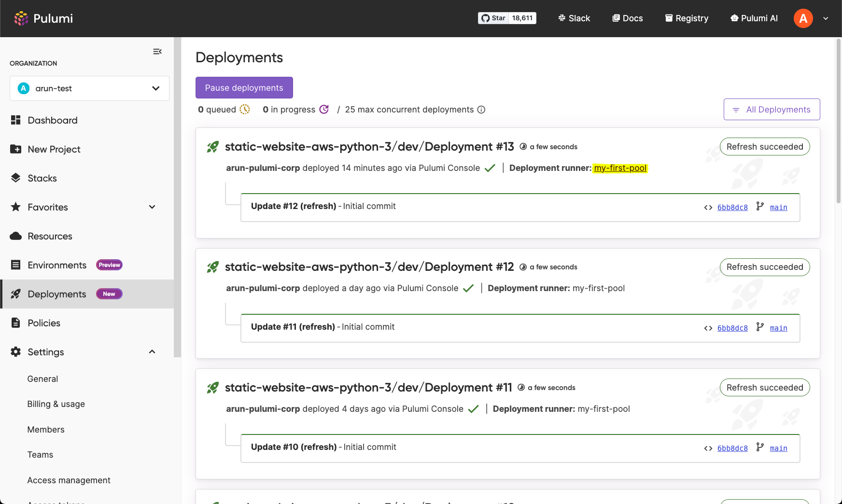The height and width of the screenshot is (504, 842).
Task: Click Refresh succeeded badge on Deployment #11
Action: click(x=765, y=388)
